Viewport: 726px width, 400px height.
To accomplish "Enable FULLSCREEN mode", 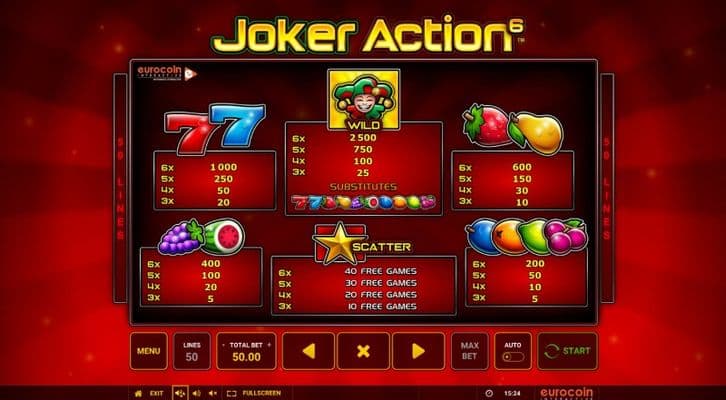I will pyautogui.click(x=254, y=394).
